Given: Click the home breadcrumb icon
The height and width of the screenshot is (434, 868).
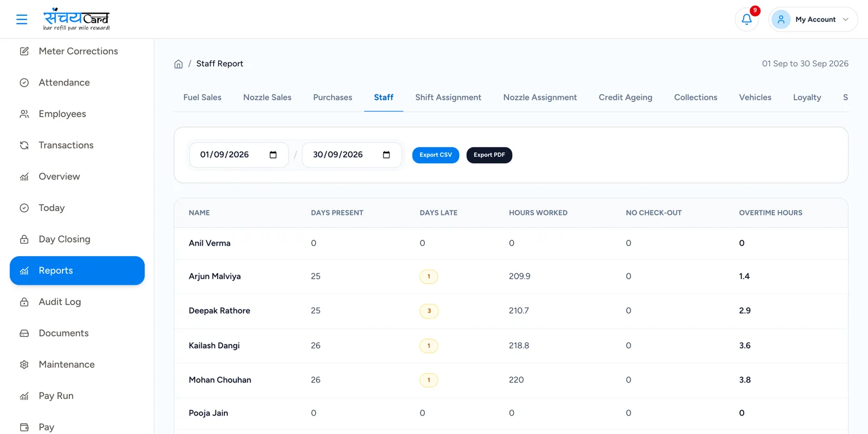Looking at the screenshot, I should 178,64.
